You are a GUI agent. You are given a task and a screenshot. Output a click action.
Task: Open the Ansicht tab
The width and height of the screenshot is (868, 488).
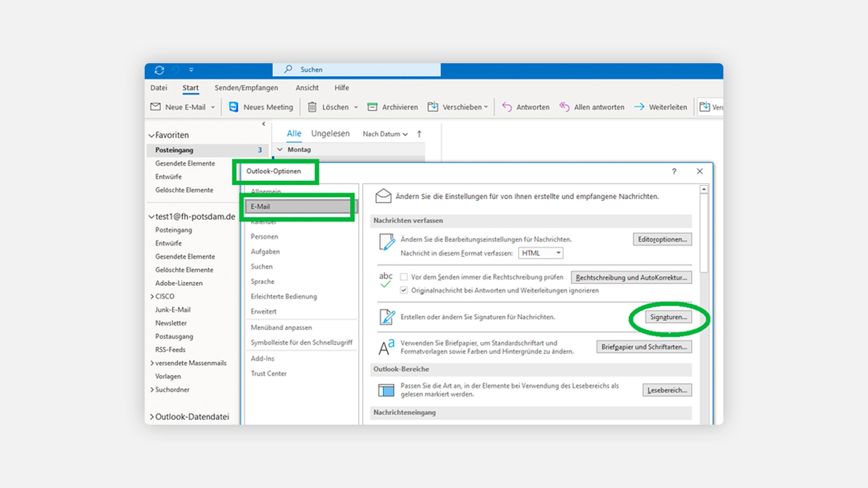(x=307, y=87)
